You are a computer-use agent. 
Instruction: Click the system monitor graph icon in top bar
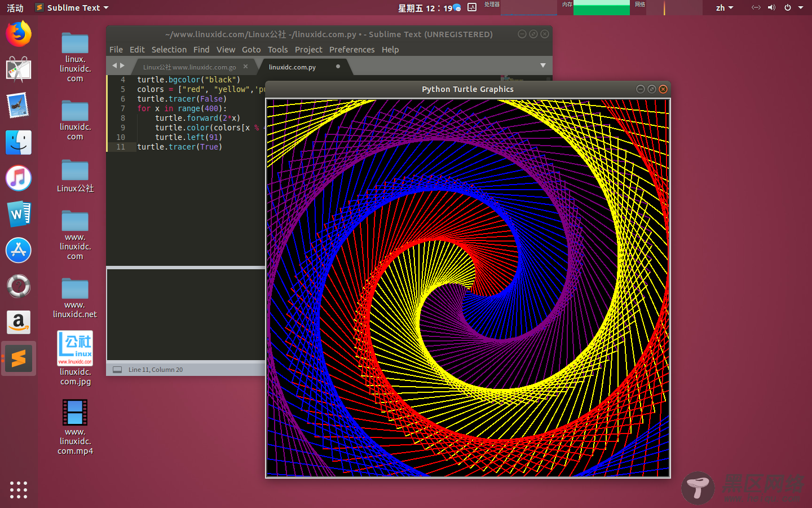472,7
